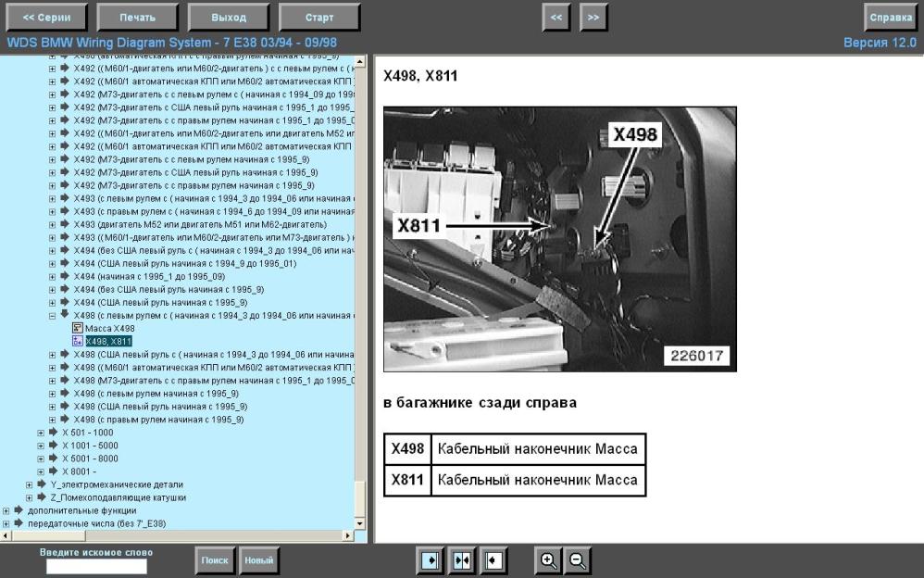Expand 'X 501 - 1000' node
The image size is (924, 578).
point(41,433)
